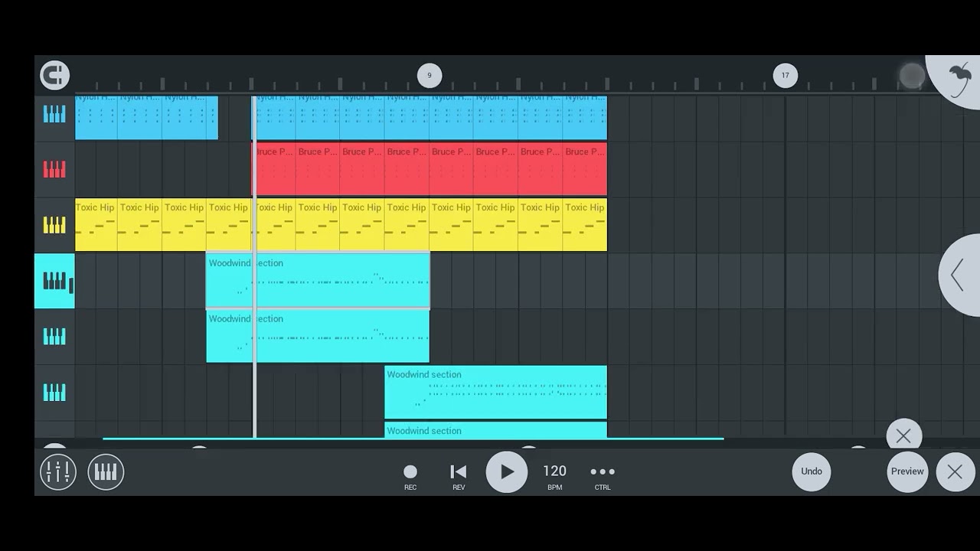Close using the X beside Preview

[x=955, y=471]
